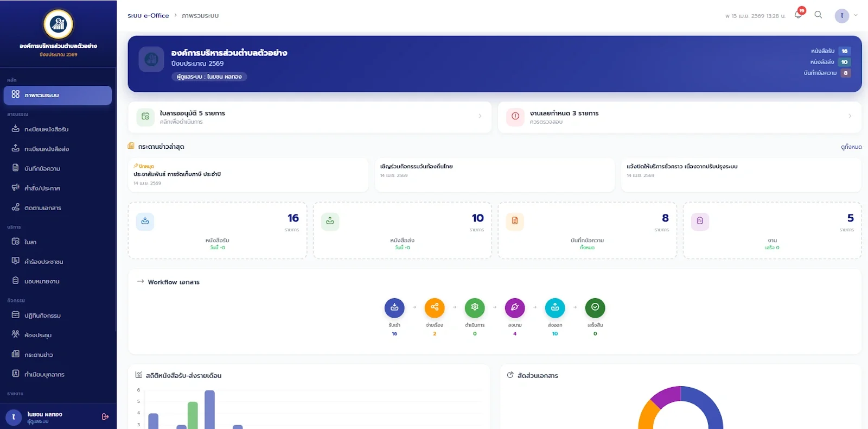Go to บันทึกข้อความ in sidebar
Screen dimensions: 868x429
pos(58,168)
